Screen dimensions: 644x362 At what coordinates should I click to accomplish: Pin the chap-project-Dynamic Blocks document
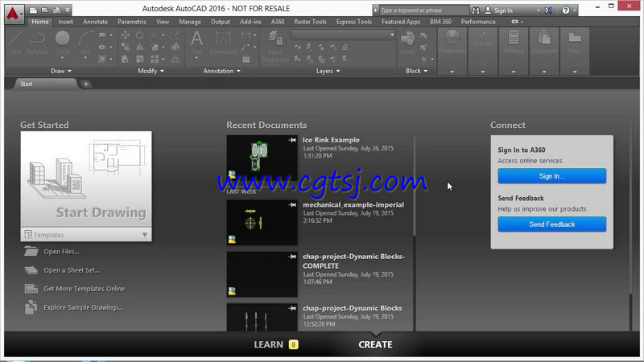point(292,308)
